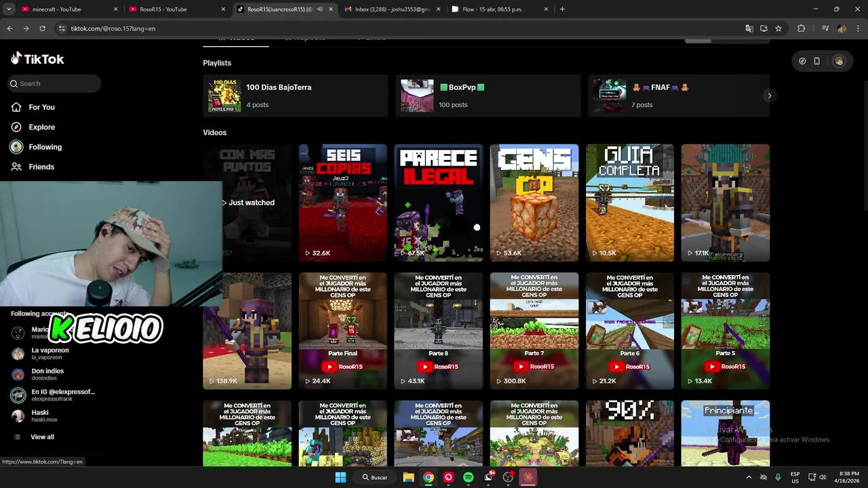The width and height of the screenshot is (868, 488).
Task: Play the Parte 7 video
Action: 534,331
